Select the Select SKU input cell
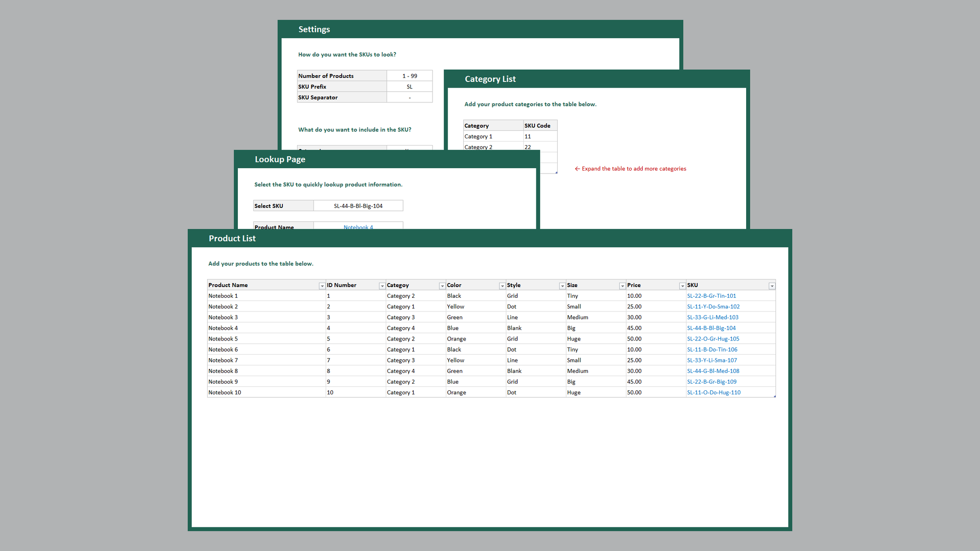 (x=358, y=206)
